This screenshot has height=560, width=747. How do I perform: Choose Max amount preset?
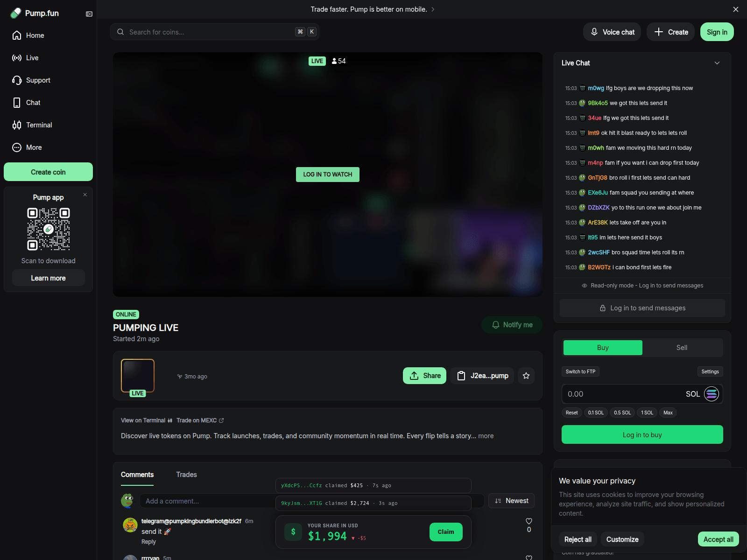pos(668,413)
